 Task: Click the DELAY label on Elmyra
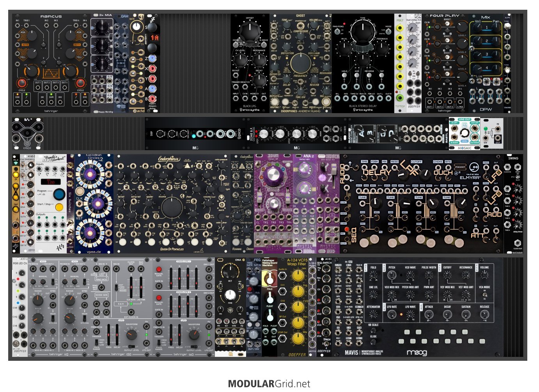pyautogui.click(x=376, y=172)
